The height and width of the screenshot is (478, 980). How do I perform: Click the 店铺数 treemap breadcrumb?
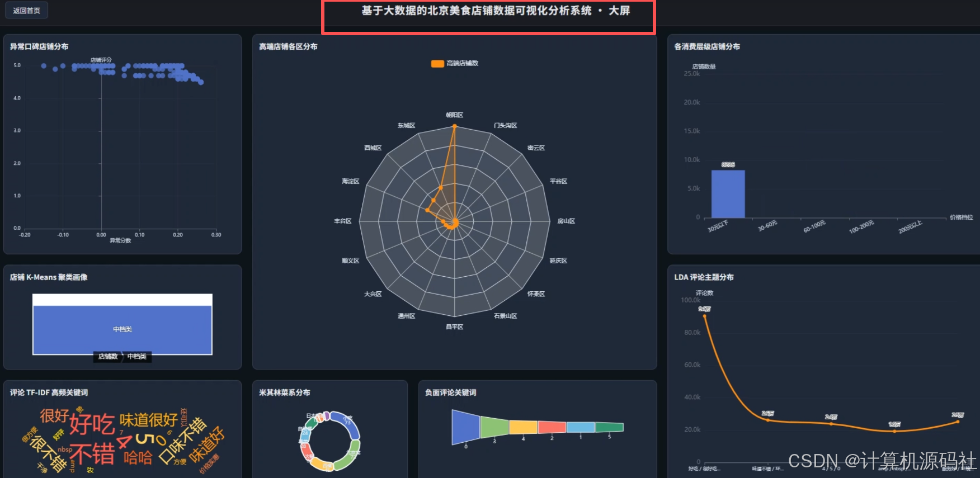(x=108, y=356)
